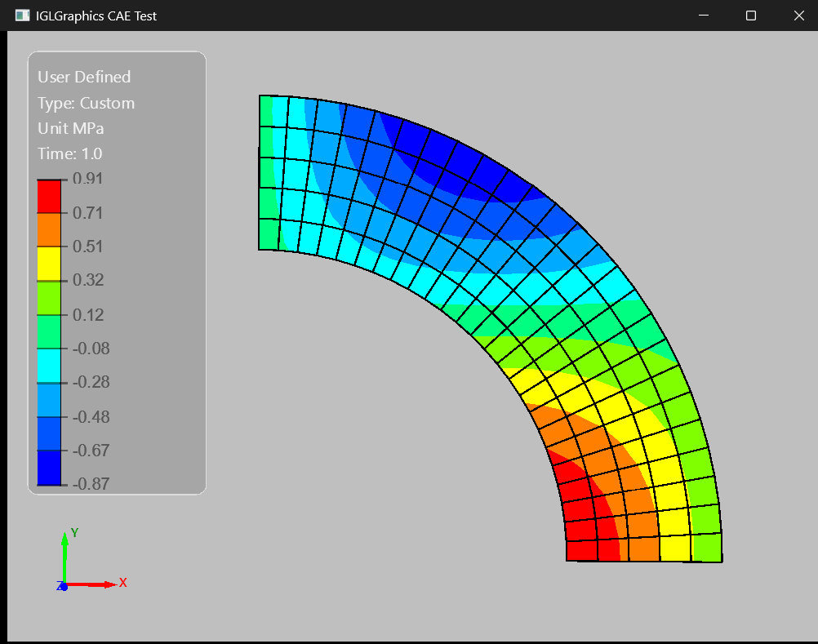
Task: Click the -0.08 legend value
Action: [91, 349]
